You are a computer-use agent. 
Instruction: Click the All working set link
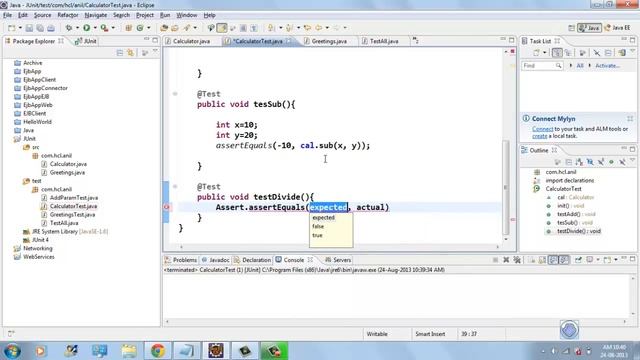click(x=580, y=66)
